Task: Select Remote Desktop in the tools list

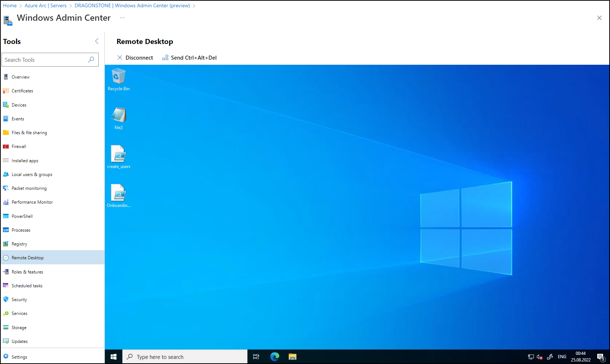Action: 52,257
